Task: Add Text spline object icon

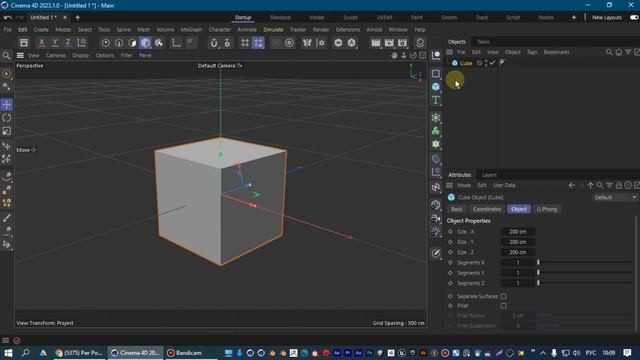Action: 436,100
